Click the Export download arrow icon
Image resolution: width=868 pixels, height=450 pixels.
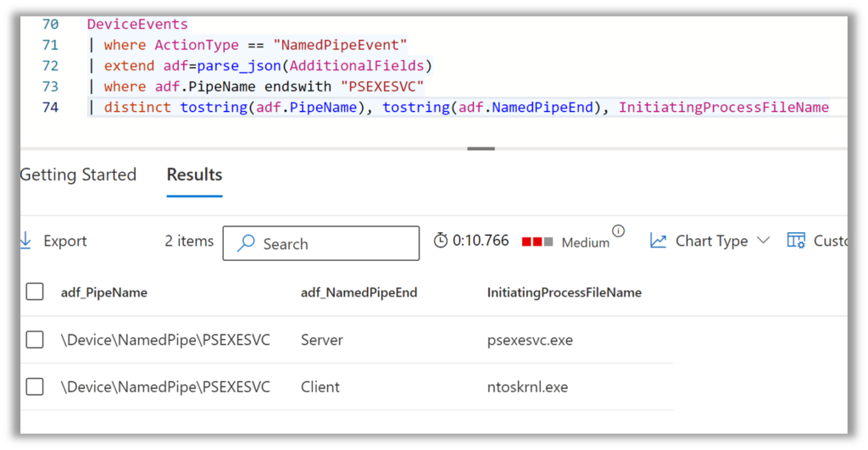(25, 241)
